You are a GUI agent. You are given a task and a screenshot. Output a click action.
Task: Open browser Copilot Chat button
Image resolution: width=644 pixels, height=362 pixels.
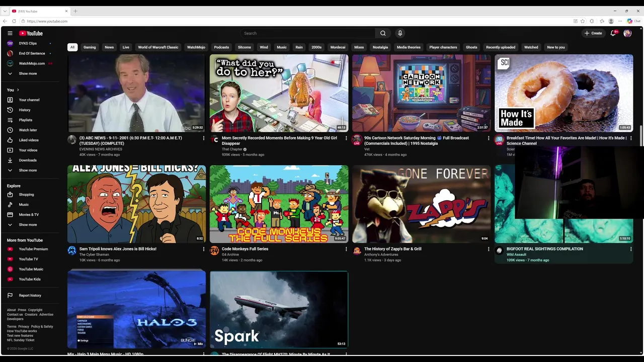(x=633, y=21)
